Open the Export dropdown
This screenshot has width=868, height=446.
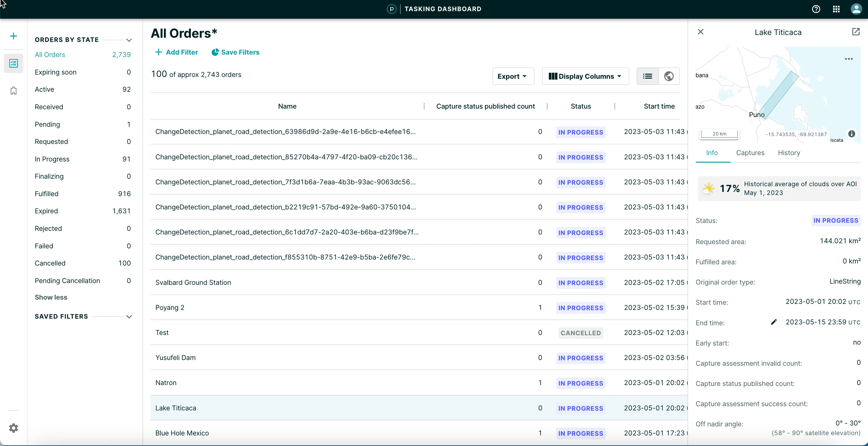point(513,76)
